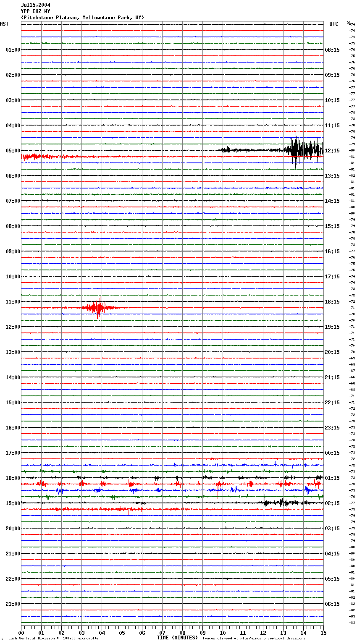Select the 03:00 MST time label
Screen dimensions: 357x644
click(13, 100)
